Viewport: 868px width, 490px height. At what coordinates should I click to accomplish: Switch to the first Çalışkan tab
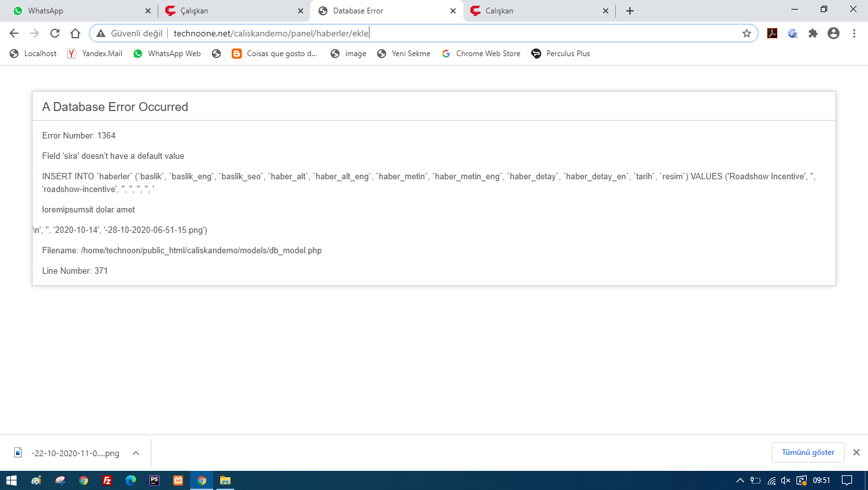click(230, 11)
